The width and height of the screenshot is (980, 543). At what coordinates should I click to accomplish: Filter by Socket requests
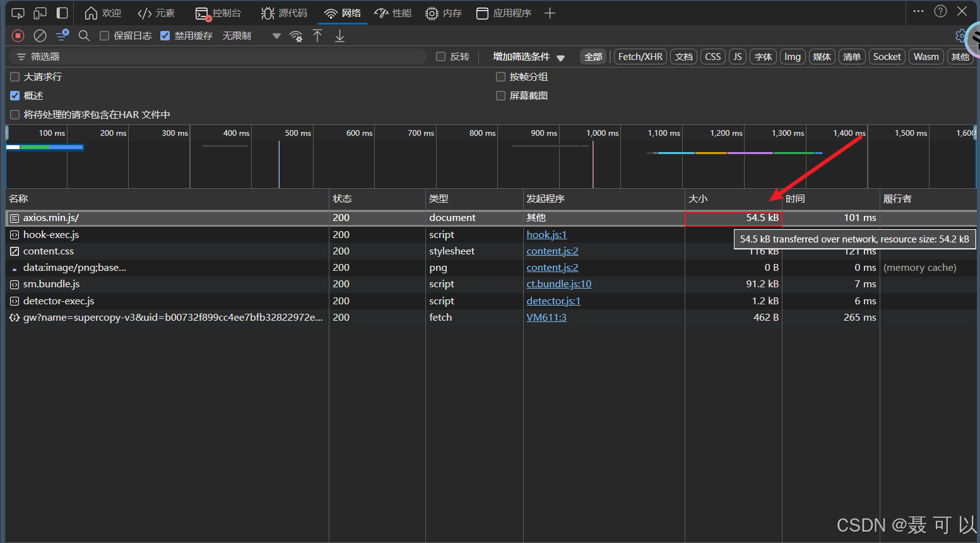887,57
